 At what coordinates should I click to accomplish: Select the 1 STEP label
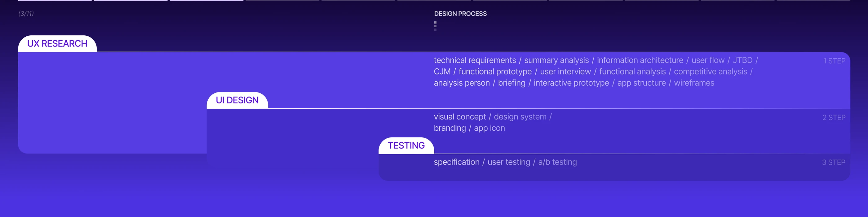coord(834,61)
